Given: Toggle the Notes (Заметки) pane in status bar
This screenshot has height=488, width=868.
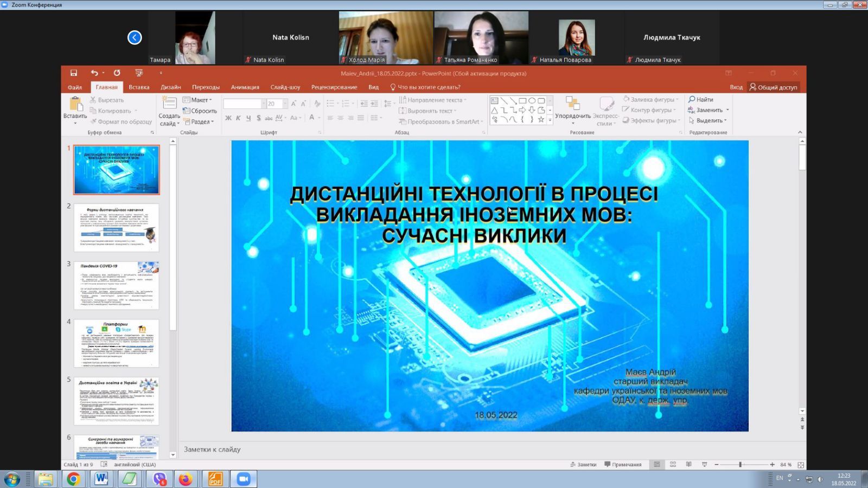Looking at the screenshot, I should point(583,465).
